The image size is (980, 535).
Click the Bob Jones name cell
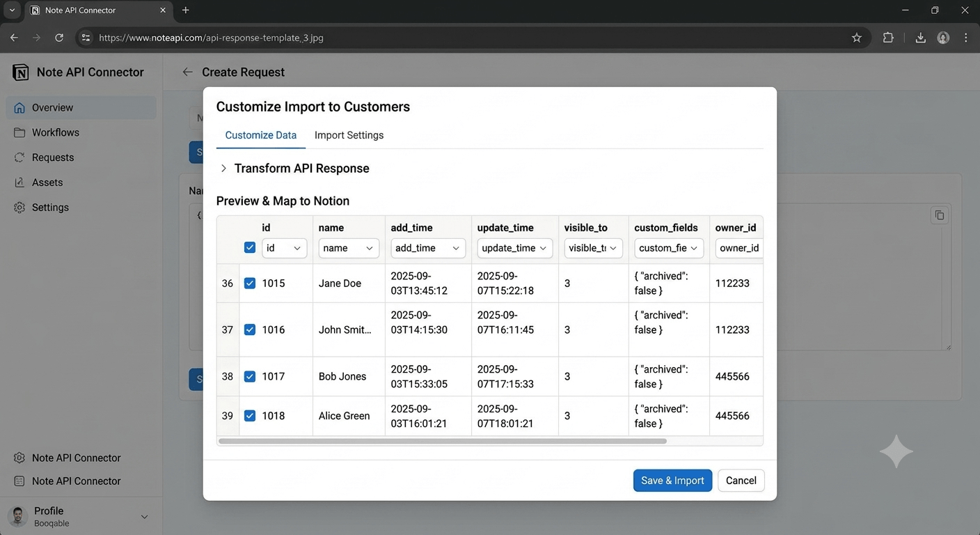pos(349,376)
